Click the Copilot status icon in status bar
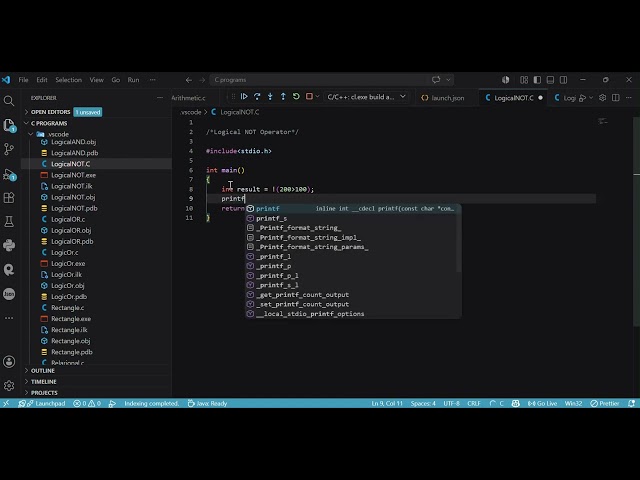 (x=516, y=403)
